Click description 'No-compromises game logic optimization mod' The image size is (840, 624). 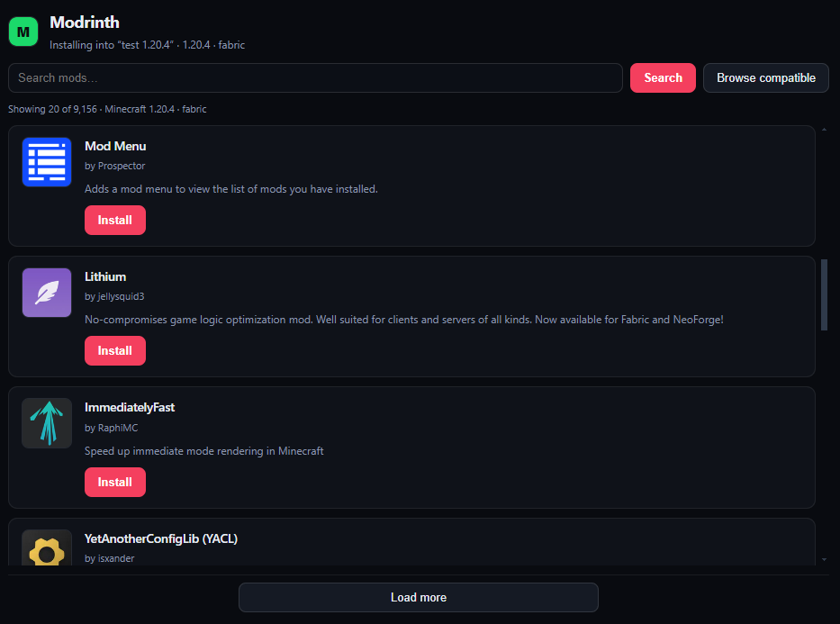(x=404, y=320)
